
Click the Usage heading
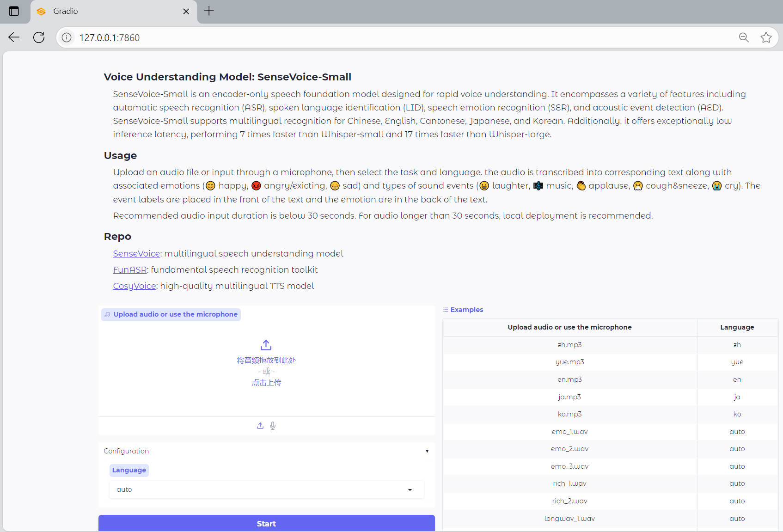[x=120, y=155]
